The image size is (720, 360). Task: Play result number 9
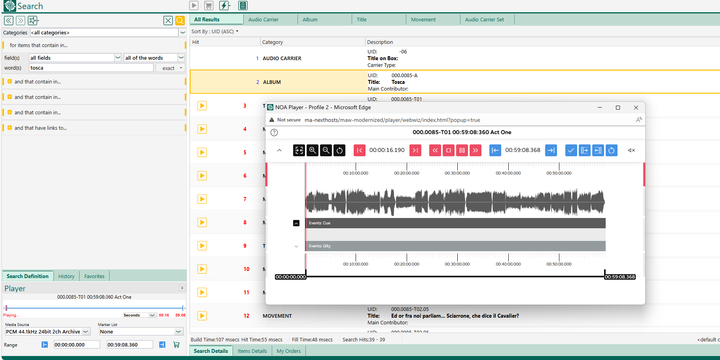[x=202, y=246]
